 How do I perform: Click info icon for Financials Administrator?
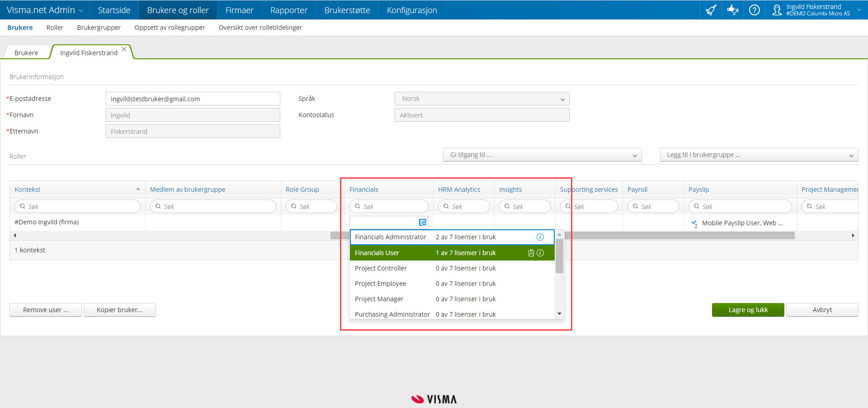coord(540,237)
